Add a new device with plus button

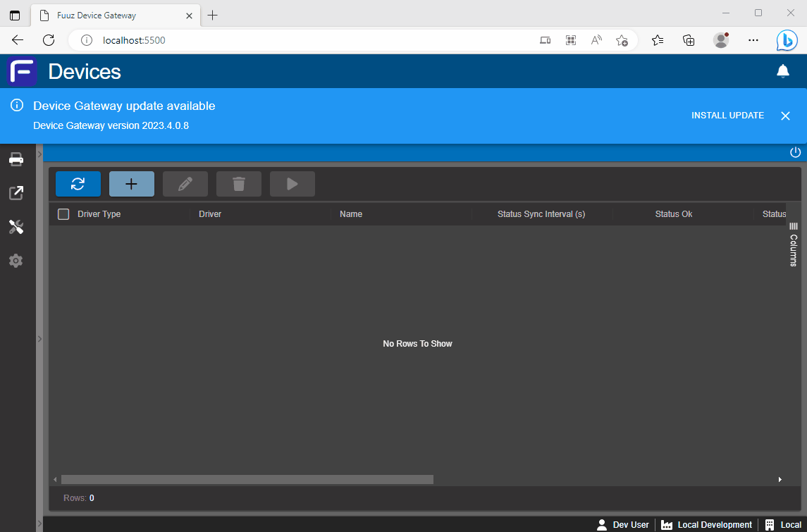[132, 184]
